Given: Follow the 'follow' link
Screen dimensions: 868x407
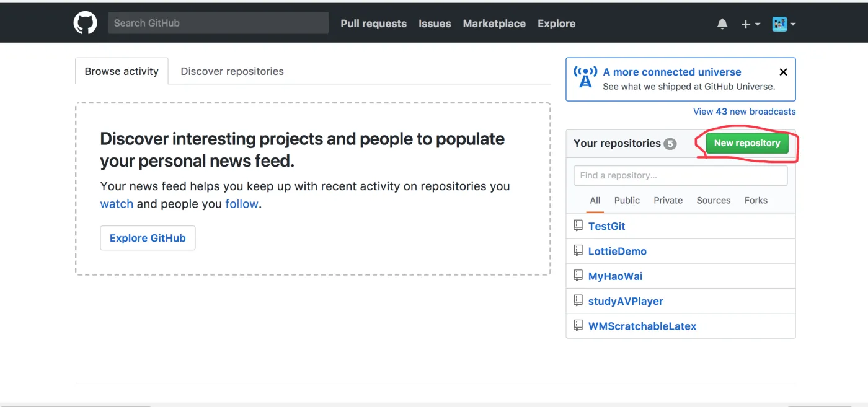Looking at the screenshot, I should tap(242, 204).
